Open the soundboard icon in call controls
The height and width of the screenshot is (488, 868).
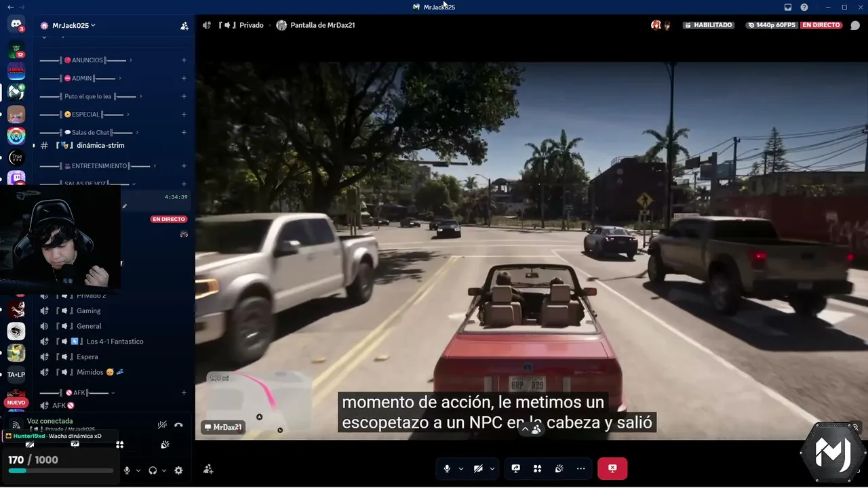coord(559,468)
